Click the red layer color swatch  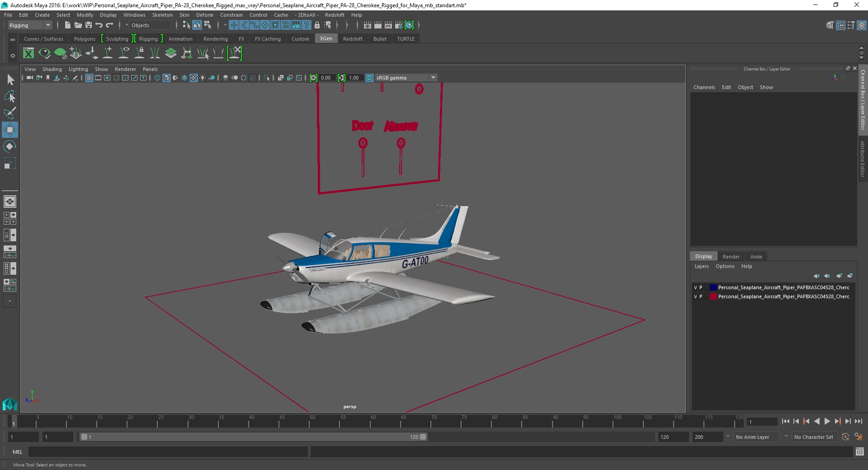713,296
